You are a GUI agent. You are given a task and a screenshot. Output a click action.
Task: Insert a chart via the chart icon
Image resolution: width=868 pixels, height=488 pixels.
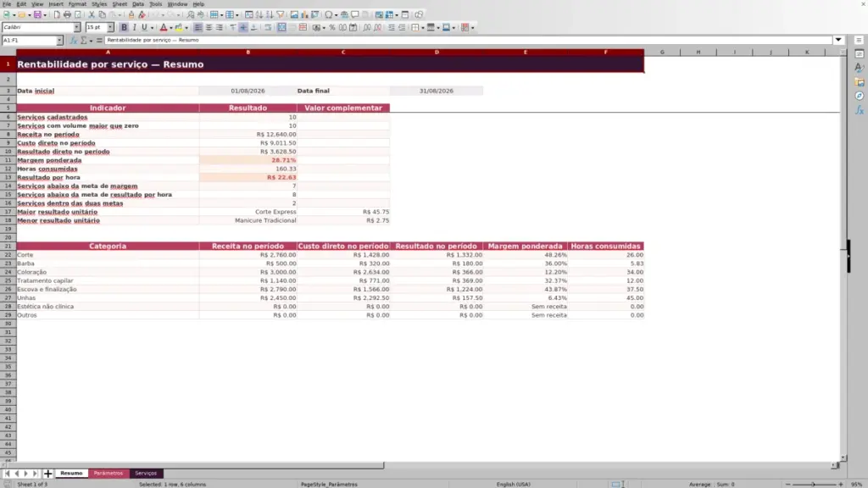304,15
